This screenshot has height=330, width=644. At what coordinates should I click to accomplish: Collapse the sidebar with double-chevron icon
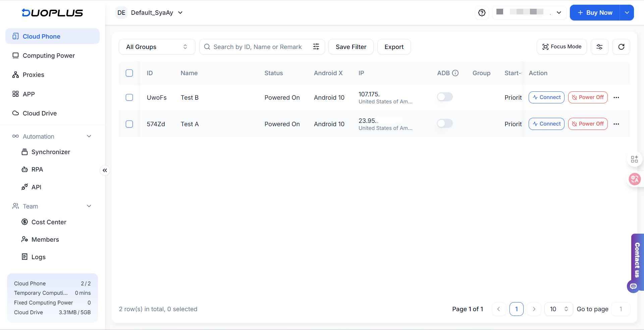[105, 171]
